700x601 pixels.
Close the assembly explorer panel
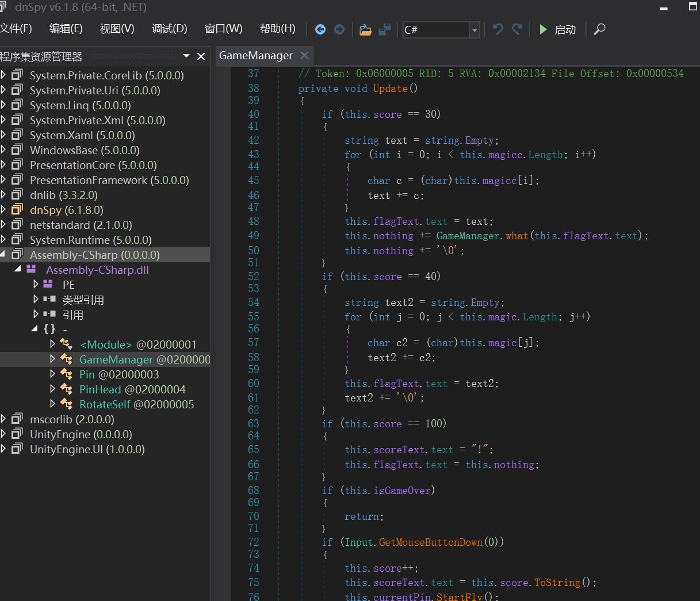[x=201, y=56]
